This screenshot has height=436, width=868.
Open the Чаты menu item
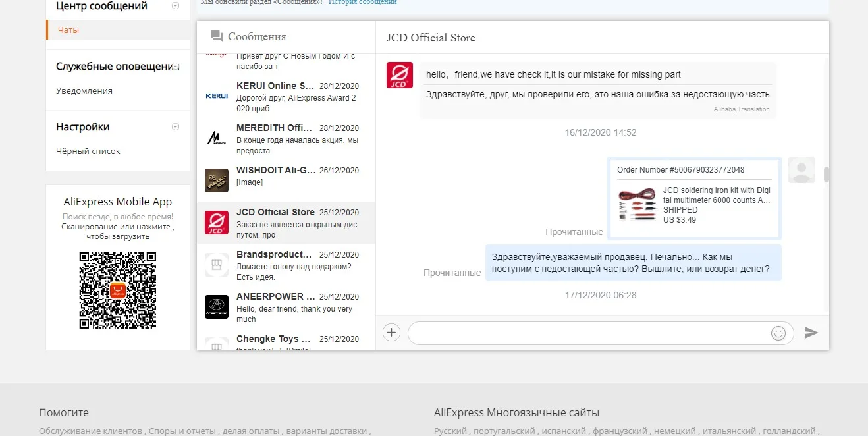(118, 30)
